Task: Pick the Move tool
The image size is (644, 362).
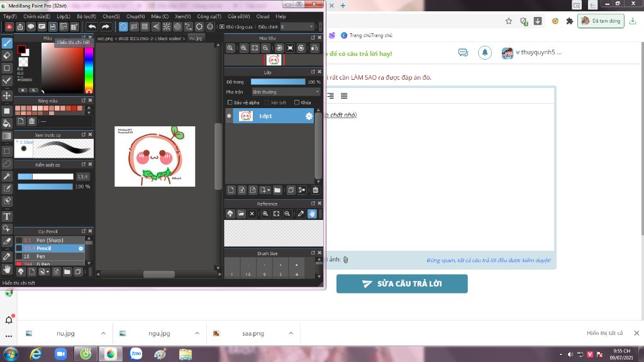Action: pos(7,96)
